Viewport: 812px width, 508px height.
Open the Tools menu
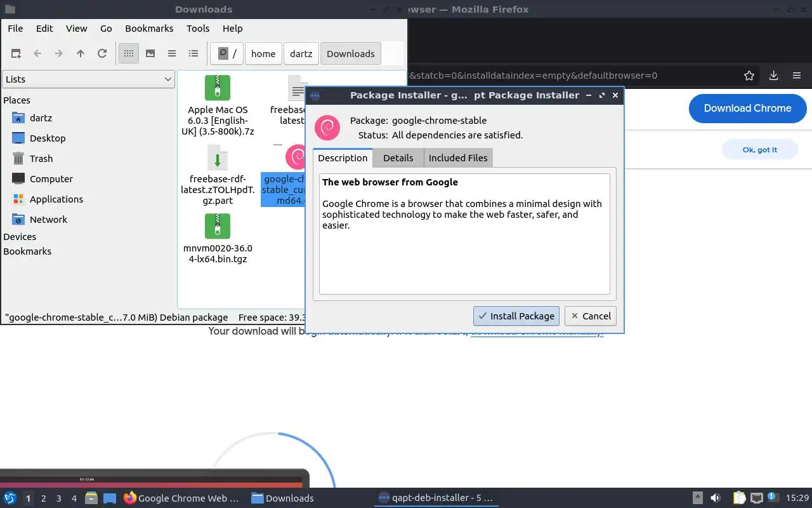pos(198,29)
